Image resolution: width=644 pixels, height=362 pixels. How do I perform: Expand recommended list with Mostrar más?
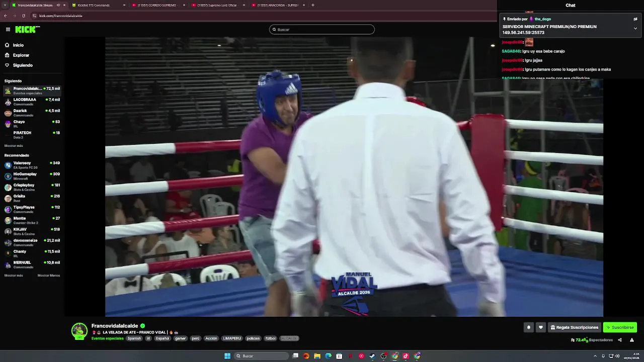click(x=14, y=276)
